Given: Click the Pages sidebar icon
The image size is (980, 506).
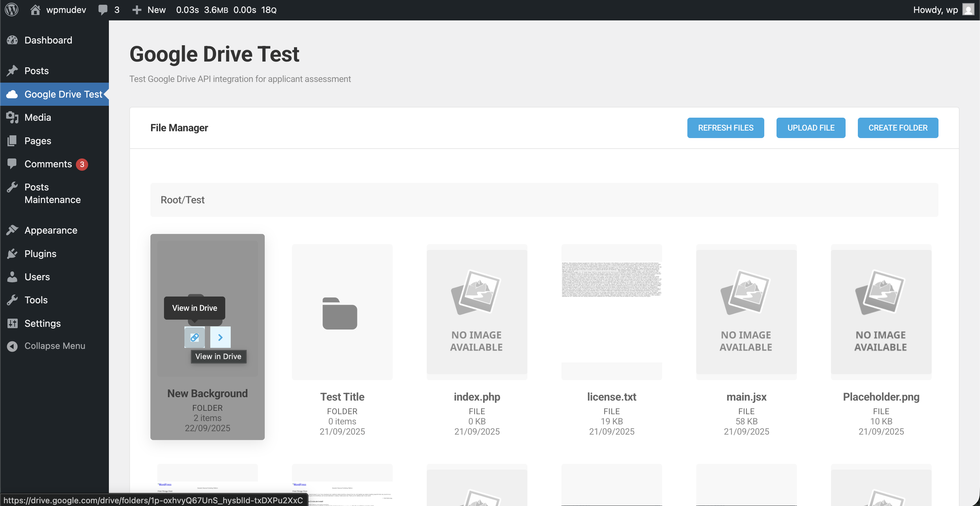Looking at the screenshot, I should (x=12, y=141).
